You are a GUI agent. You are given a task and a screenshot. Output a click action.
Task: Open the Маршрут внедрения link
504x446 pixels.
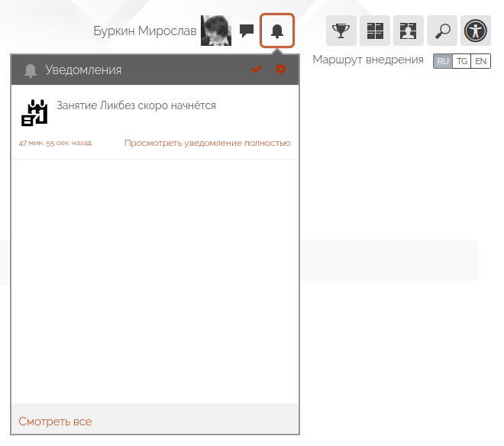coord(368,60)
